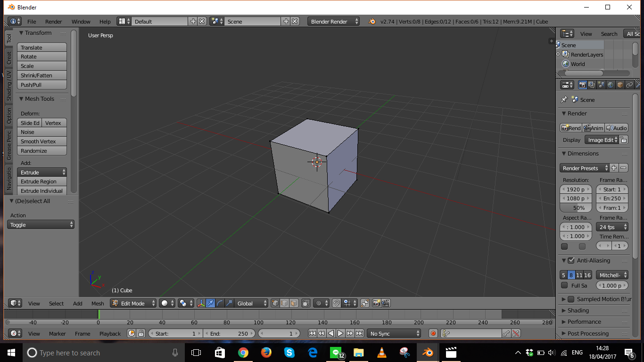Click the record auto-keyframe button

pos(433,333)
